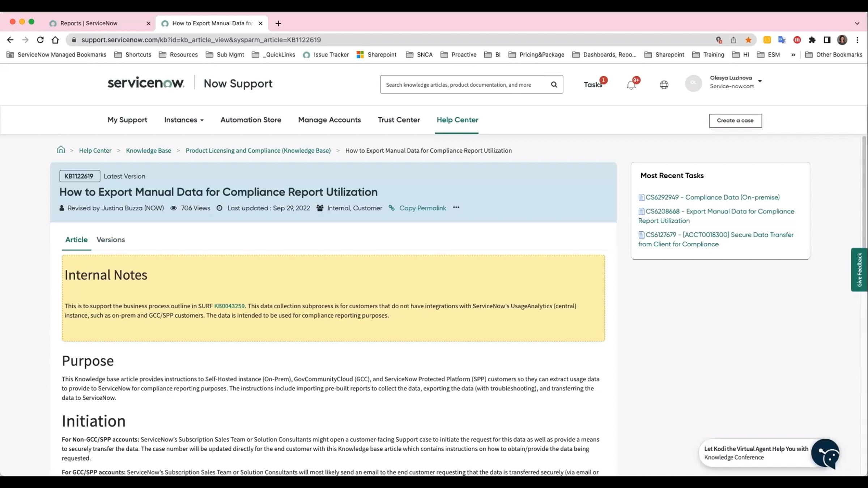The height and width of the screenshot is (488, 868).
Task: Click the search magnifier icon
Action: point(554,85)
